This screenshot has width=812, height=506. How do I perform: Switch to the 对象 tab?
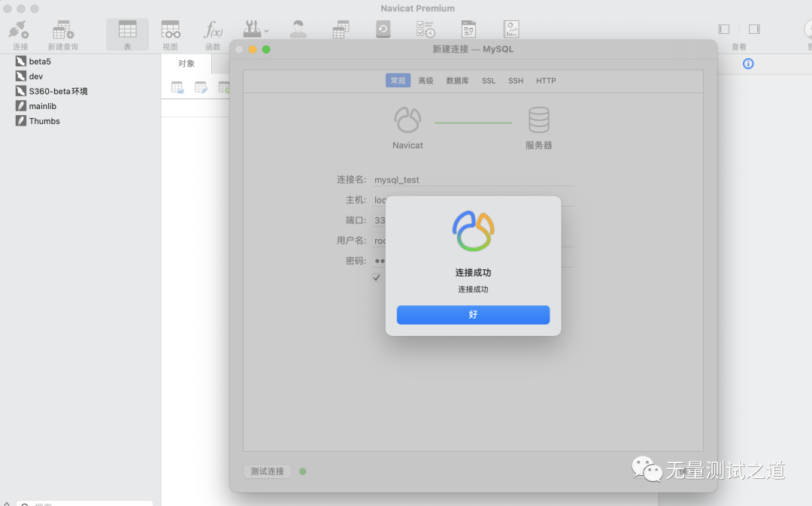click(186, 64)
